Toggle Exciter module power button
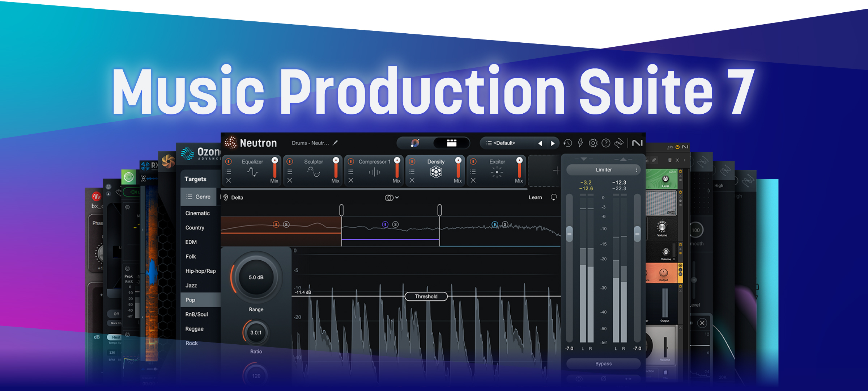868x391 pixels. point(473,161)
